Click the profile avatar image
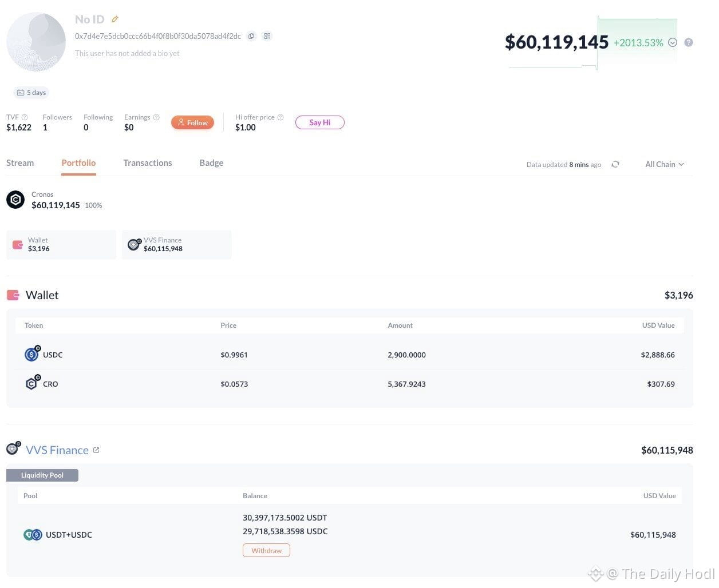 click(36, 42)
